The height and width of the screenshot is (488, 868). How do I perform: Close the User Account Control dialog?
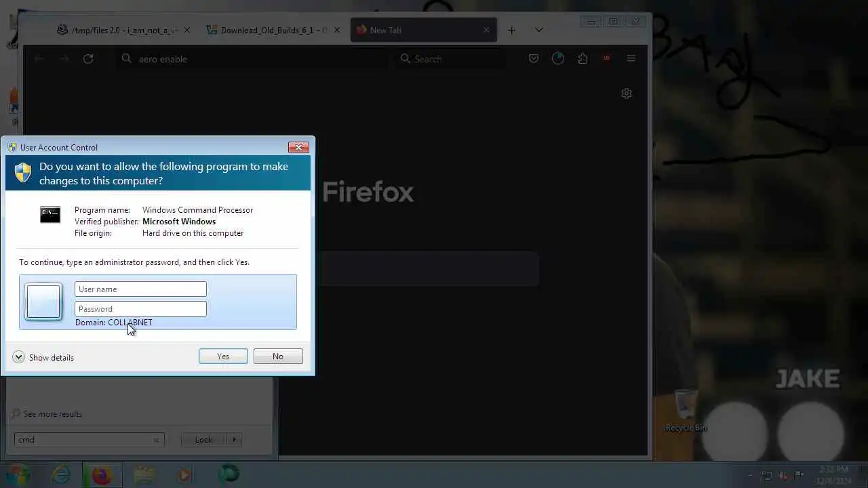(298, 147)
